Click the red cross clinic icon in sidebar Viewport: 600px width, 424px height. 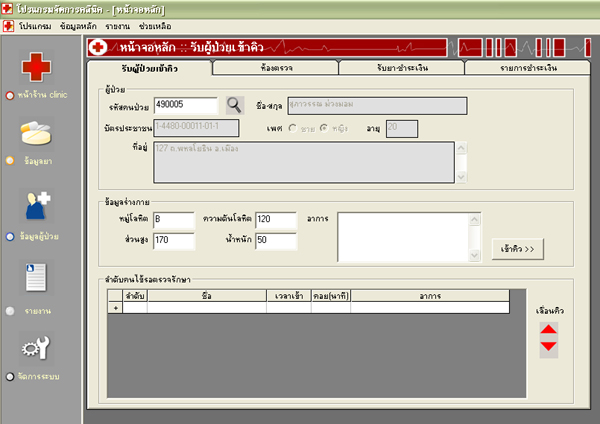click(36, 67)
